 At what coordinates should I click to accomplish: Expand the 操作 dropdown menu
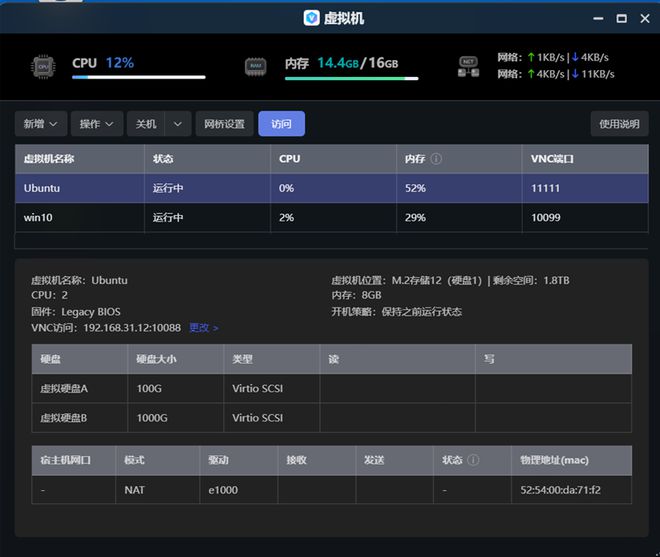(98, 124)
